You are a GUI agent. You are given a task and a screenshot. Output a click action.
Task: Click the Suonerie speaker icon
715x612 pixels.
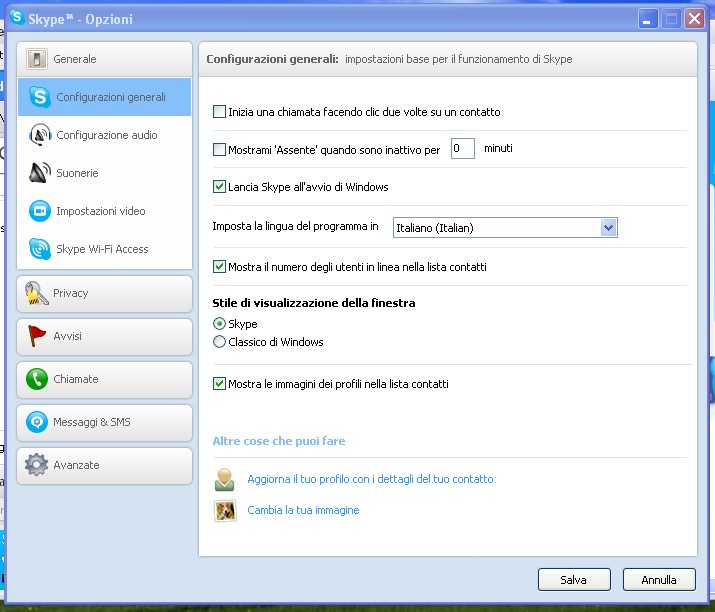pyautogui.click(x=39, y=173)
